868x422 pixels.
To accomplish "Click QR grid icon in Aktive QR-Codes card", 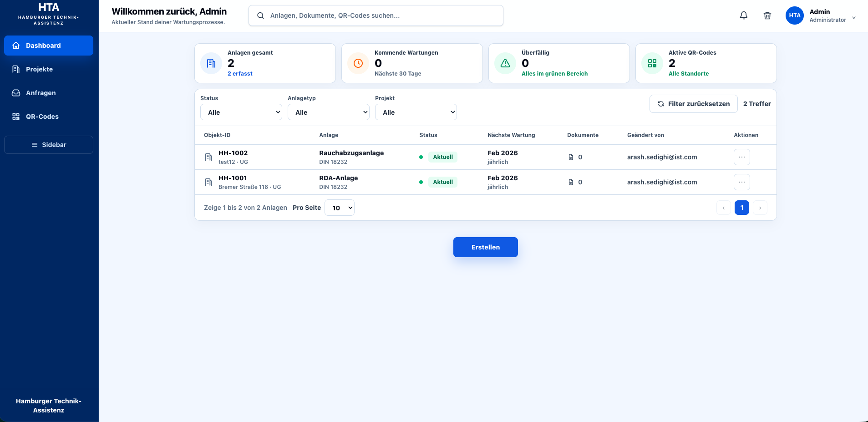I will [x=652, y=63].
